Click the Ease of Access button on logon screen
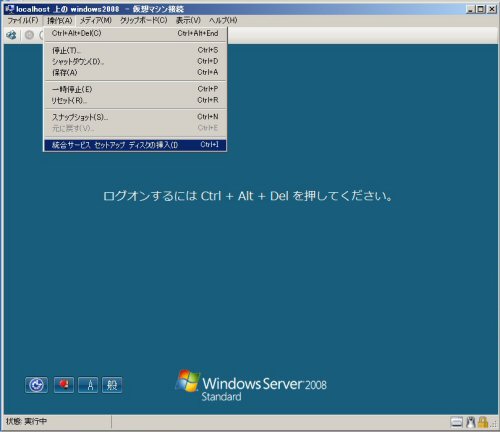 (36, 385)
